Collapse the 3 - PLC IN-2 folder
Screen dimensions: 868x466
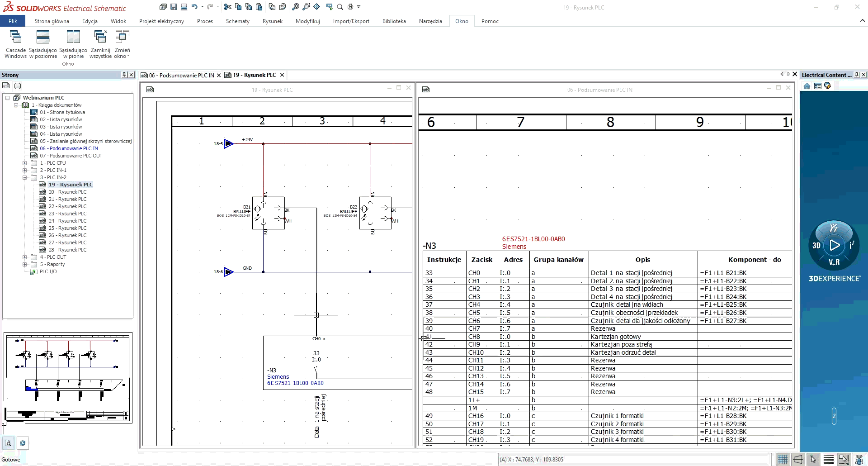pos(25,177)
